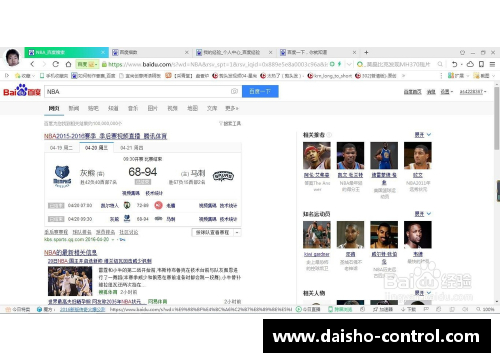500x362 pixels.
Task: Click the page vertical scrollbar thumb
Action: click(x=497, y=118)
